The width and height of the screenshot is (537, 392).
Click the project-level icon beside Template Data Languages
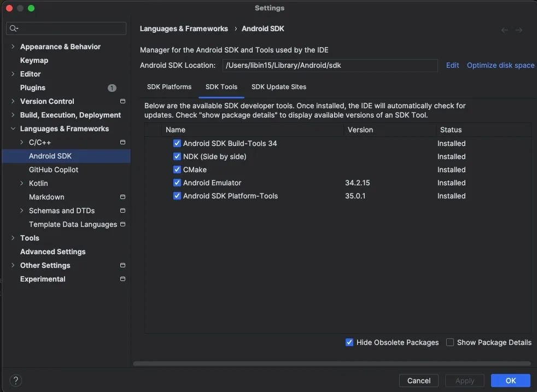tap(122, 224)
